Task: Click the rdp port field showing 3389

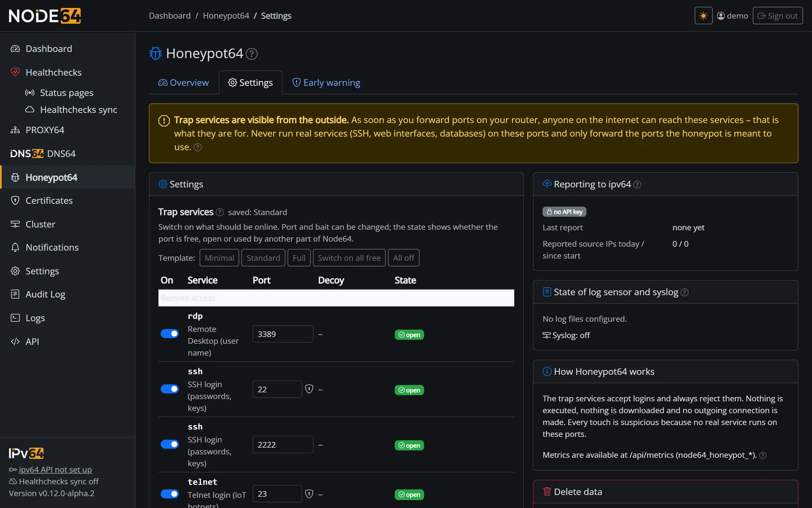Action: click(283, 334)
